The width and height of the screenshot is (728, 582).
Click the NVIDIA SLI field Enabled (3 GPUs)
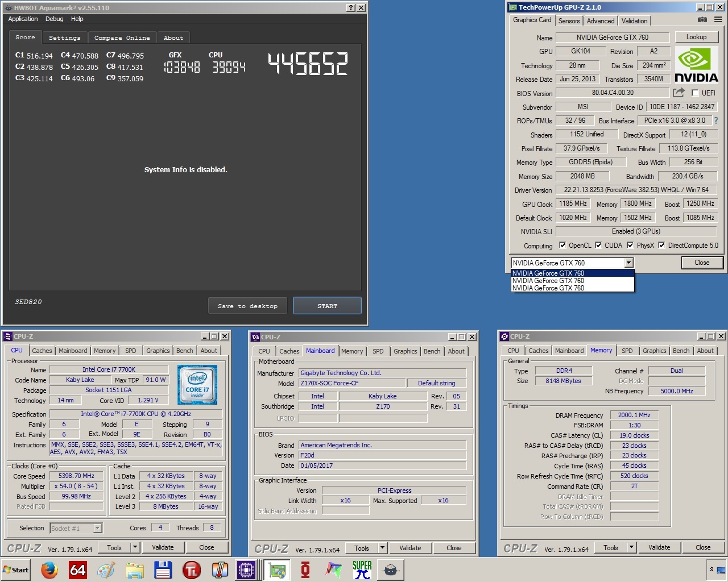pyautogui.click(x=636, y=231)
